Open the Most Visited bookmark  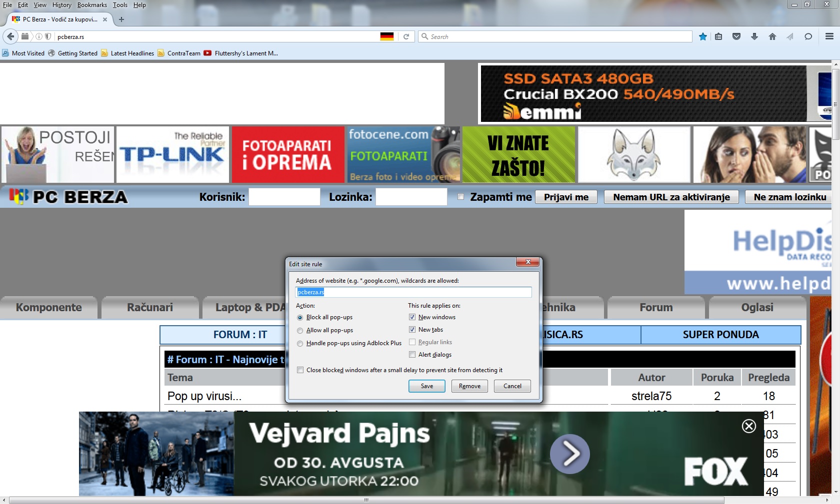(23, 53)
